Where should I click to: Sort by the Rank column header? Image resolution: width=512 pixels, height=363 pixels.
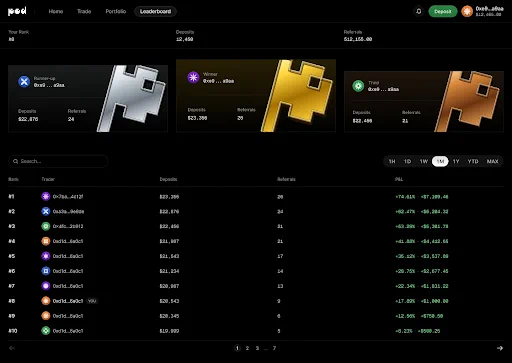(13, 179)
